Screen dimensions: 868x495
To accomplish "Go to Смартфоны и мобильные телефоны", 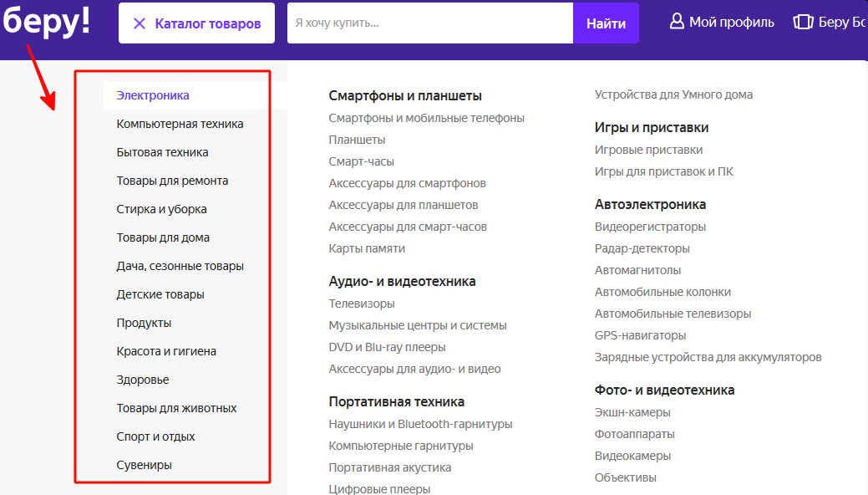I will [x=426, y=118].
